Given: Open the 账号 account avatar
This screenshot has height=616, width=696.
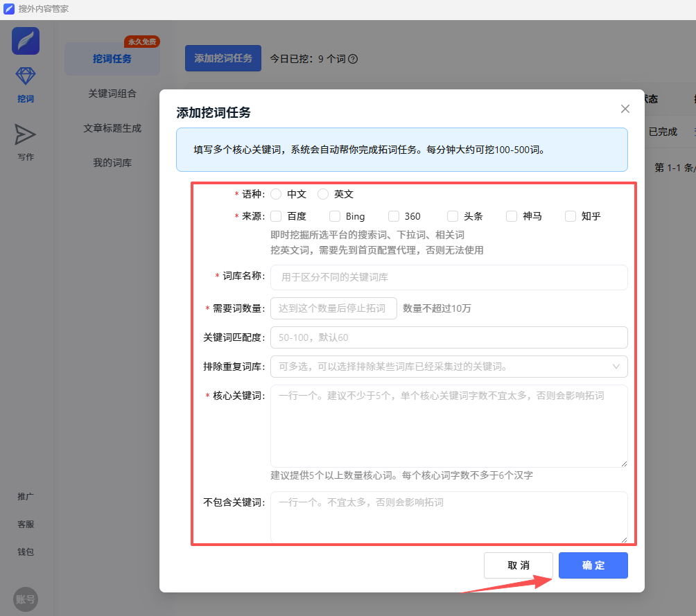Looking at the screenshot, I should coord(26,599).
